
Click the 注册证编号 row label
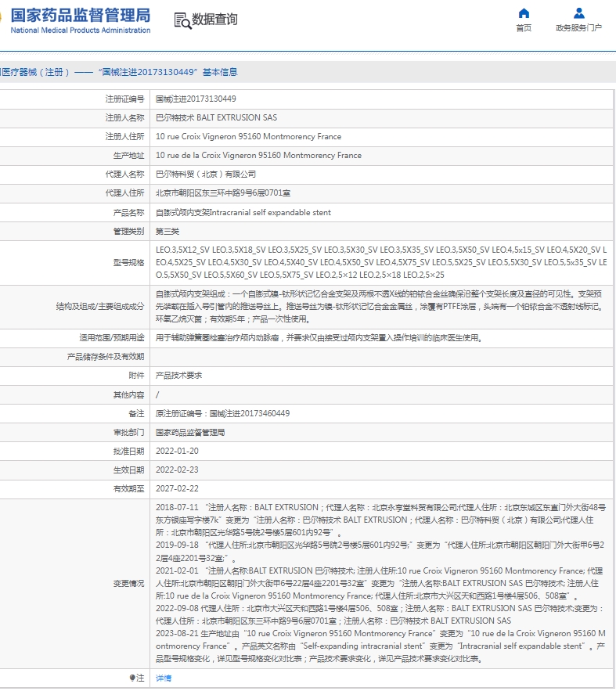pos(124,99)
